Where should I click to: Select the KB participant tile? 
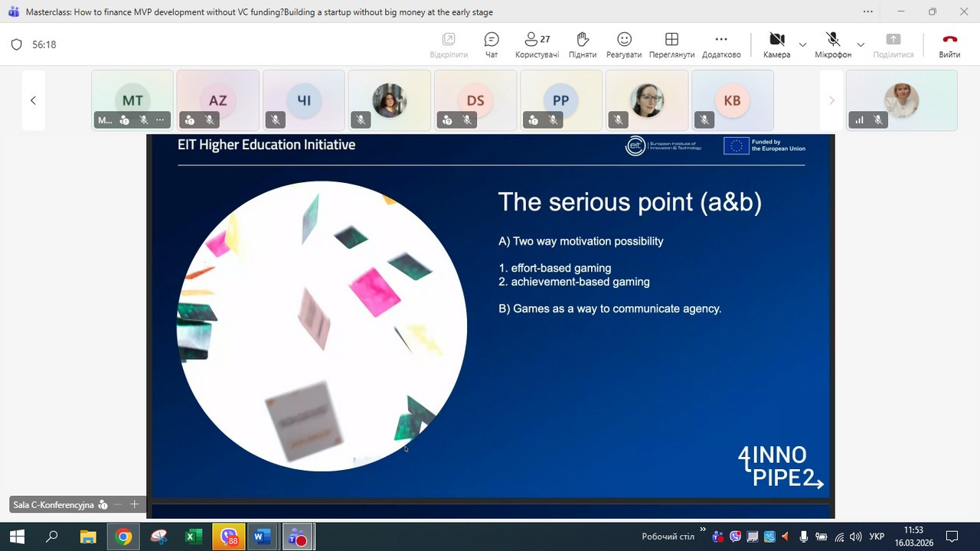pyautogui.click(x=732, y=100)
